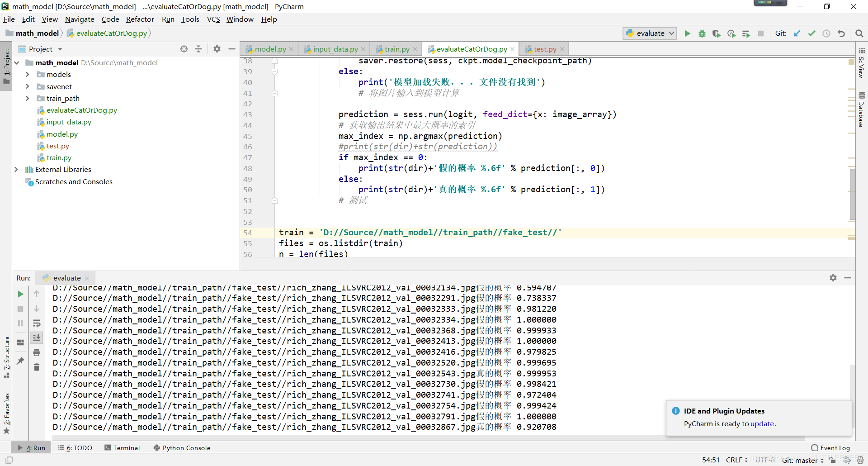Open the Event Log
This screenshot has width=868, height=466.
[830, 448]
